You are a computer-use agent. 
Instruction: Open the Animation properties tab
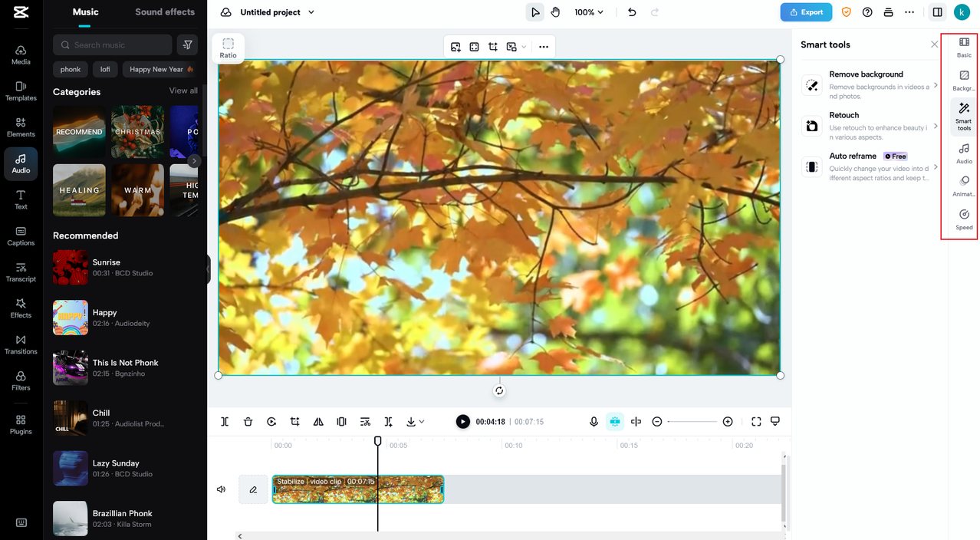coord(964,186)
